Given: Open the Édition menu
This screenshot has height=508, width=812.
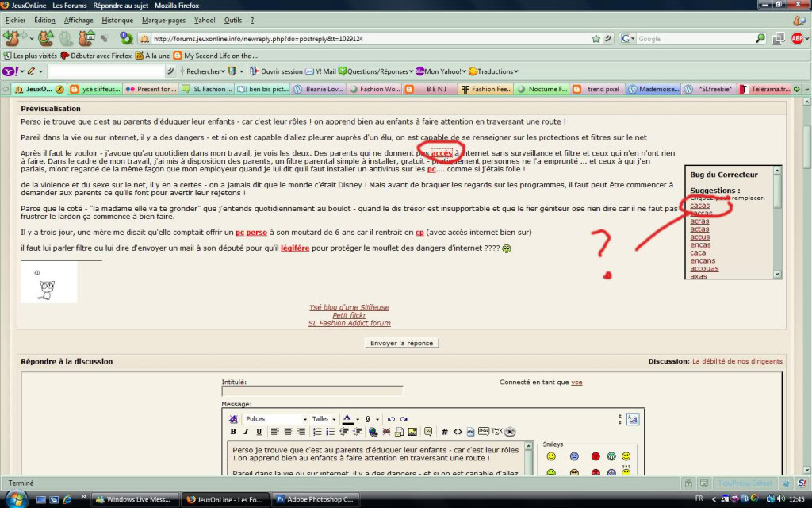Looking at the screenshot, I should 44,20.
